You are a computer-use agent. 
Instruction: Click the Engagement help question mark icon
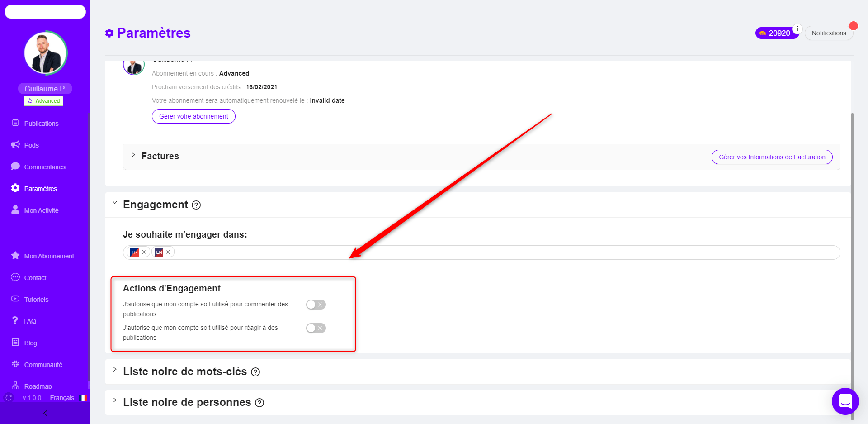[x=196, y=205]
